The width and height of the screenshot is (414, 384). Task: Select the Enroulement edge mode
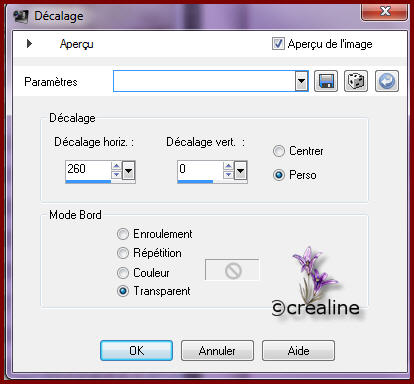(x=123, y=234)
